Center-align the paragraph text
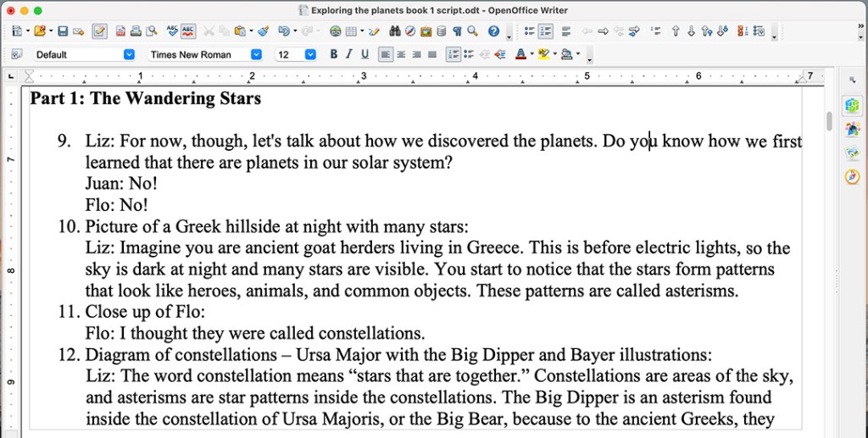Image resolution: width=868 pixels, height=438 pixels. coord(401,54)
